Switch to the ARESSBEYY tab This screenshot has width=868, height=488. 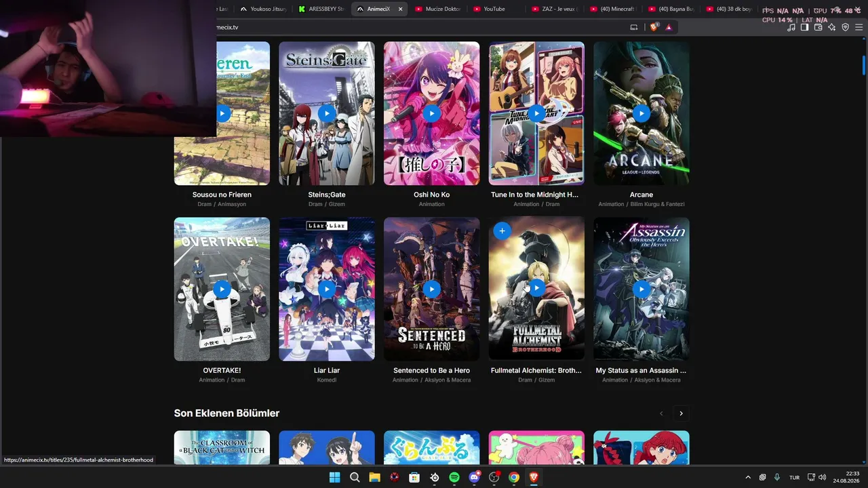tap(321, 9)
